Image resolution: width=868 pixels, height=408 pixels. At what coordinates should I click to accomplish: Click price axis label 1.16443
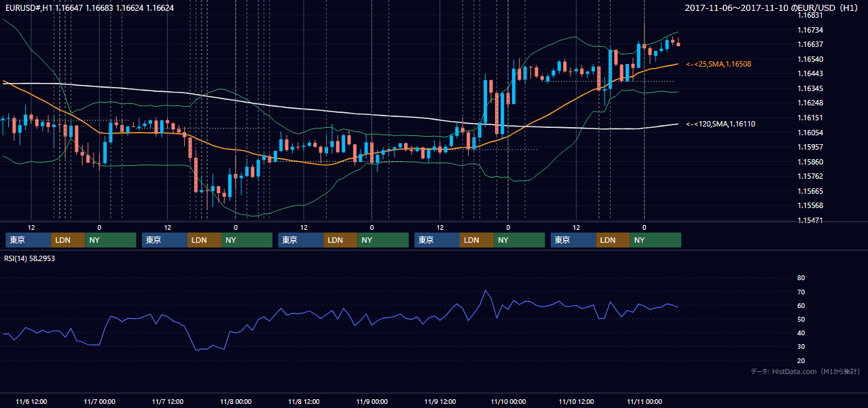point(810,73)
